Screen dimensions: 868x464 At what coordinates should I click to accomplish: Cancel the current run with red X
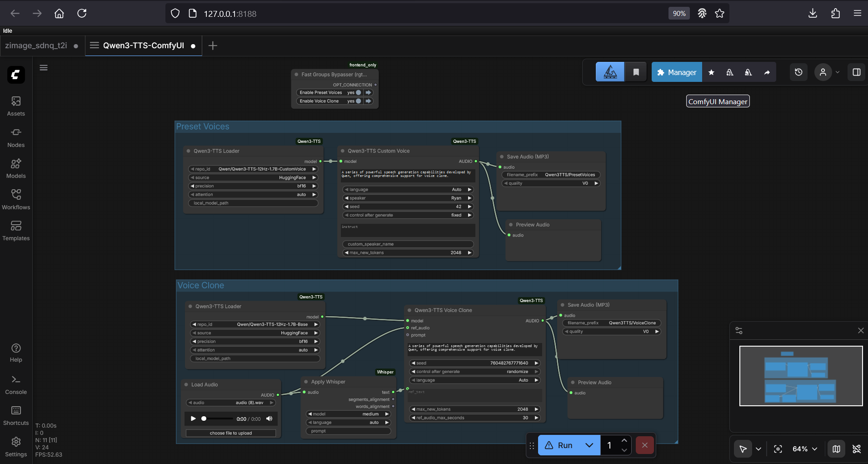[x=645, y=445]
